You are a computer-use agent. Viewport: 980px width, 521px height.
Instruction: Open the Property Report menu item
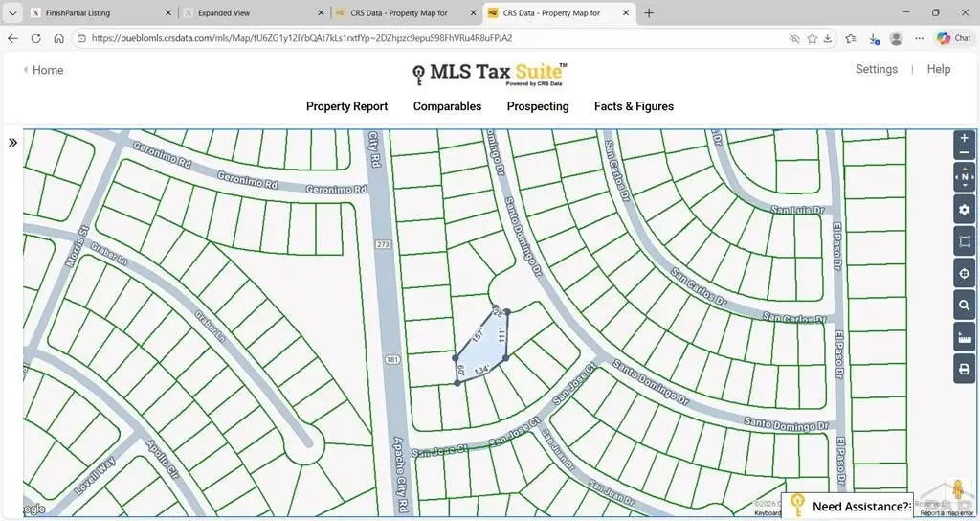click(346, 106)
